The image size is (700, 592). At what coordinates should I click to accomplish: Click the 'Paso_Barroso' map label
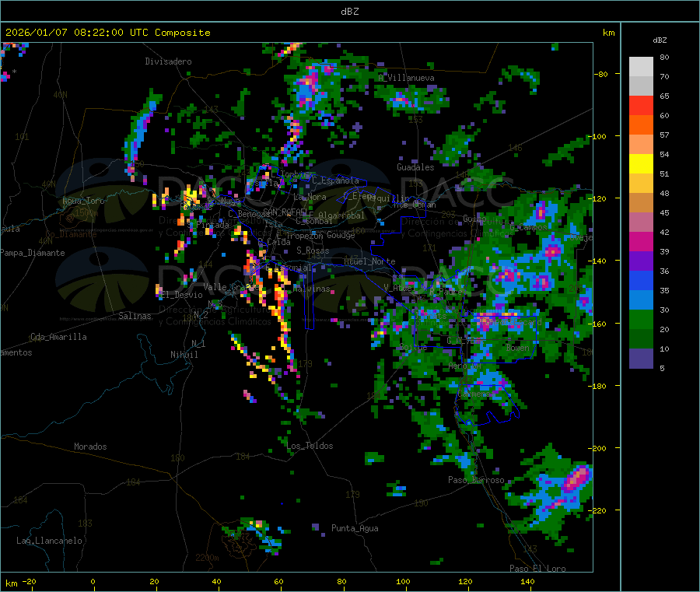[476, 481]
